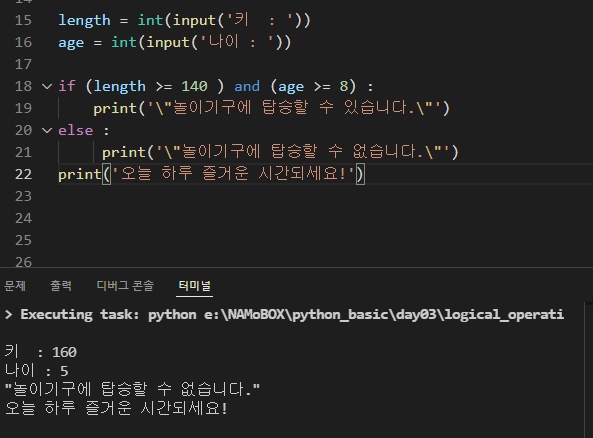593x438 pixels.
Task: Collapse the if block on line 18
Action: (47, 87)
